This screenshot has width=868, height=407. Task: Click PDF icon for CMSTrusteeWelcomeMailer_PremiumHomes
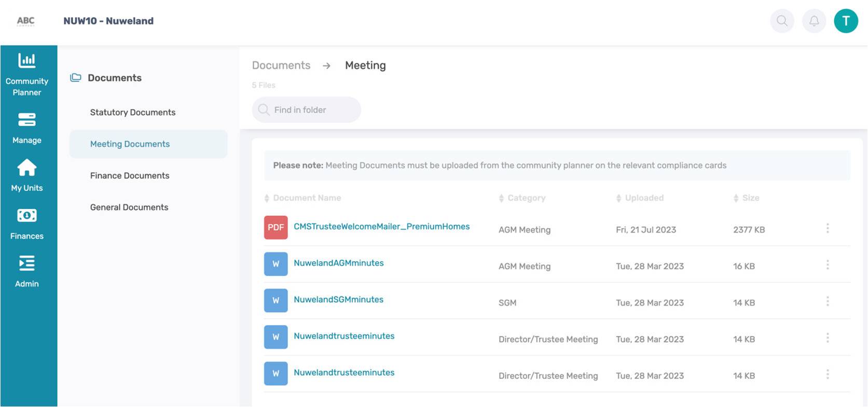point(275,227)
